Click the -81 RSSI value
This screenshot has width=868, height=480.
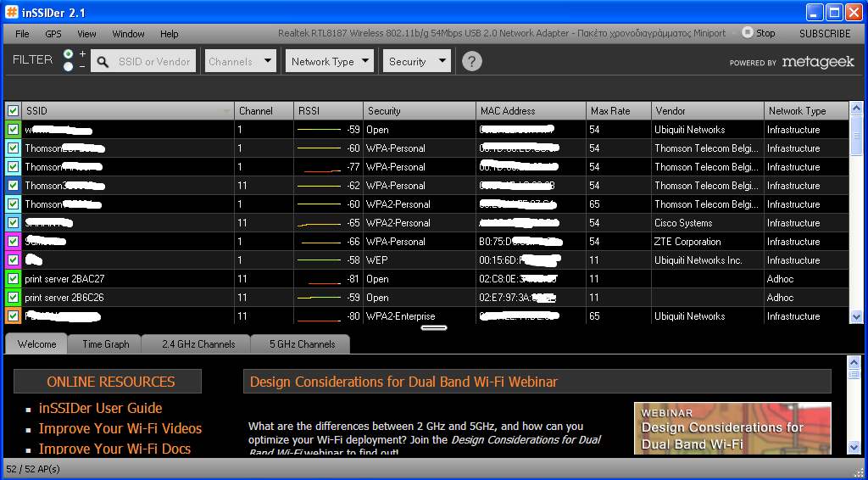353,279
